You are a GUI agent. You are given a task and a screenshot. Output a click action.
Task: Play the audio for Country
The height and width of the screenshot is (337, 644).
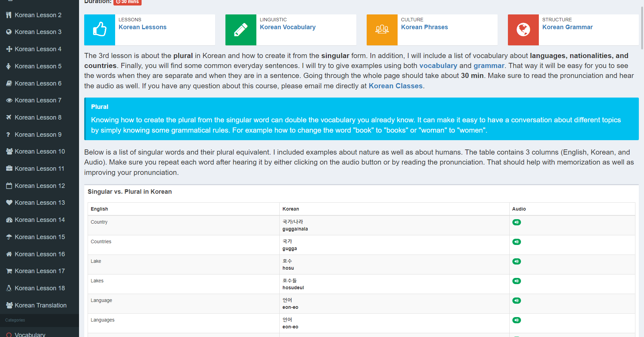click(x=517, y=222)
